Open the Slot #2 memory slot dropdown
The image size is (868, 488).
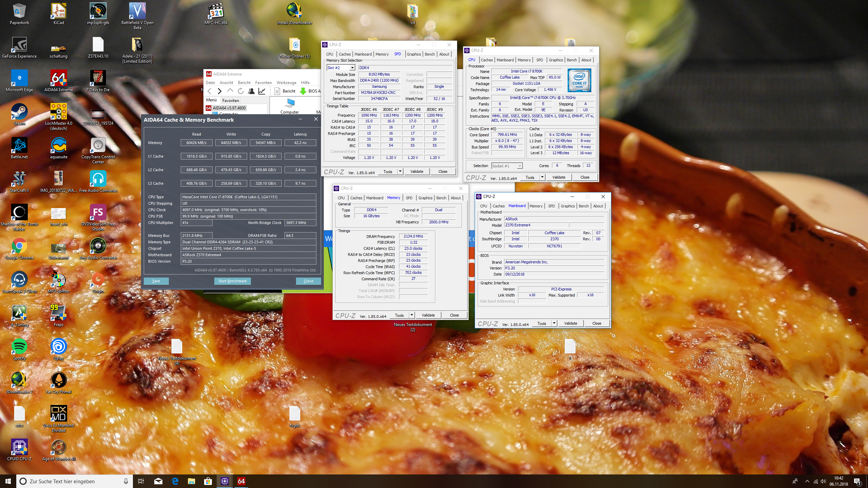point(352,68)
